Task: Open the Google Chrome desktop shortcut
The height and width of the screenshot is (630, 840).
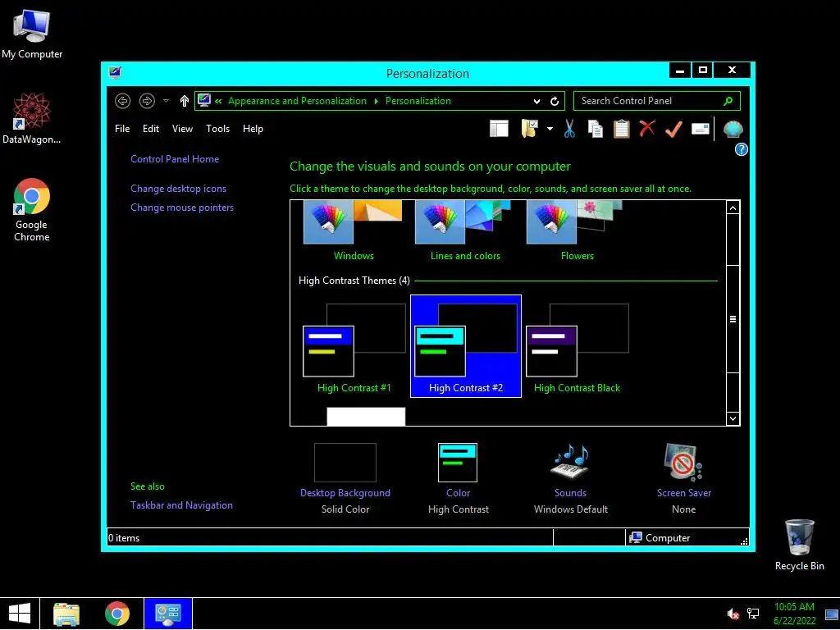Action: point(32,209)
